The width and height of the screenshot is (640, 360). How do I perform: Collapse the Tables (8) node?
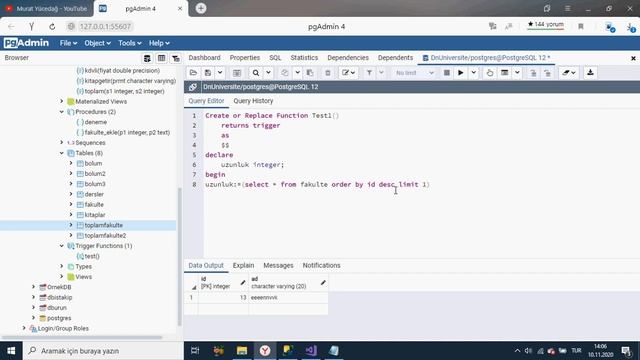(x=62, y=153)
